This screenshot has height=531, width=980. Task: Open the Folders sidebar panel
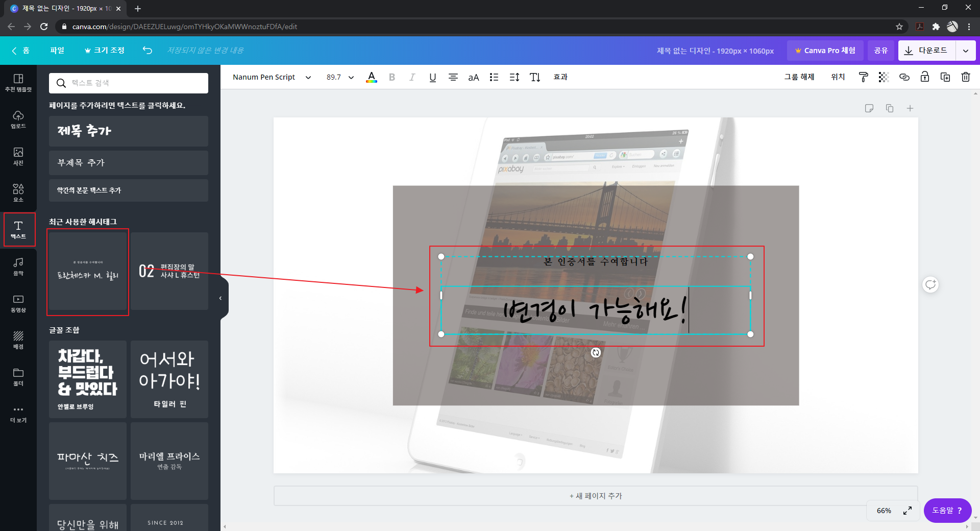18,377
